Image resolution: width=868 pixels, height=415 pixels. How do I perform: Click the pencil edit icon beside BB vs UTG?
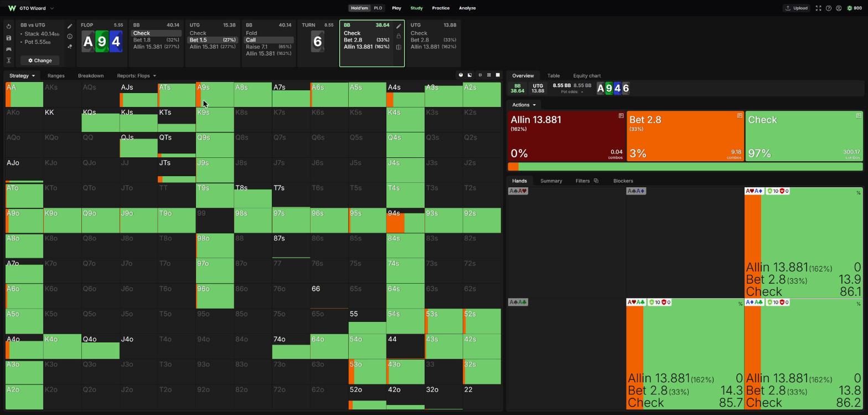pyautogui.click(x=70, y=26)
